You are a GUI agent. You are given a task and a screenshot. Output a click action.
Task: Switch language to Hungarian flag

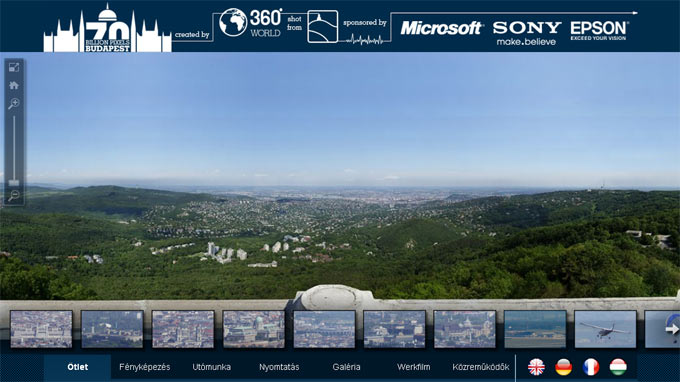pyautogui.click(x=618, y=367)
